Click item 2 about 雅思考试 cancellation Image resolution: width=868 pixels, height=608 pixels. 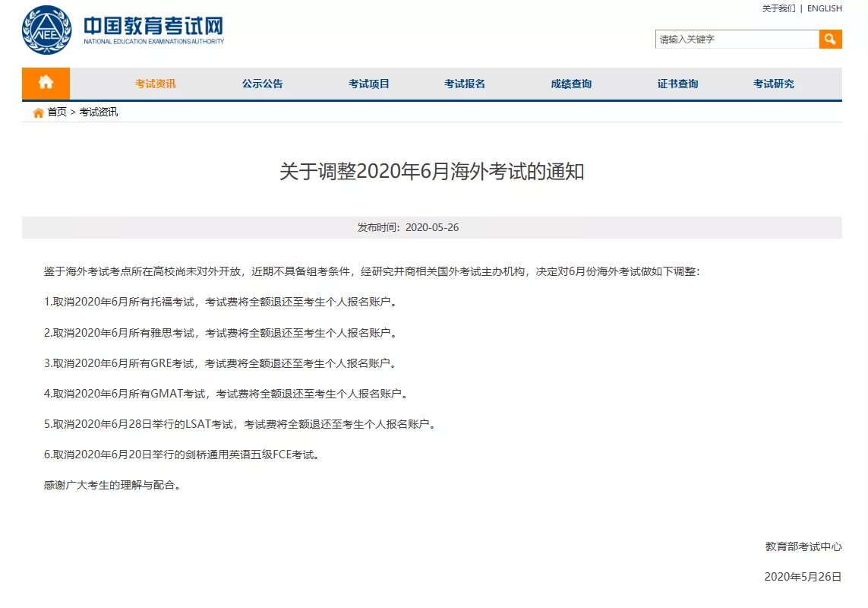tap(220, 333)
